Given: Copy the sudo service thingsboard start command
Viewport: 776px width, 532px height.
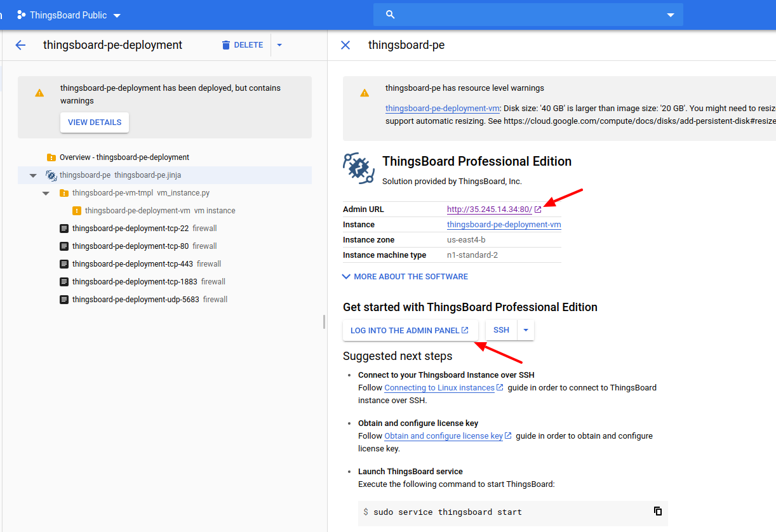Looking at the screenshot, I should [658, 511].
